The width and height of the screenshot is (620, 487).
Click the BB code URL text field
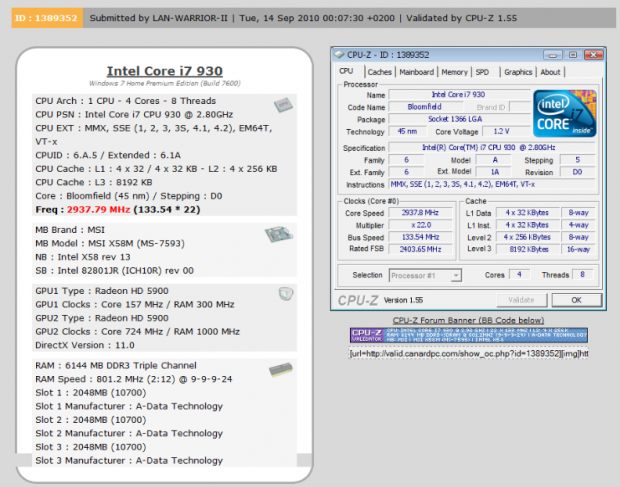[468, 353]
